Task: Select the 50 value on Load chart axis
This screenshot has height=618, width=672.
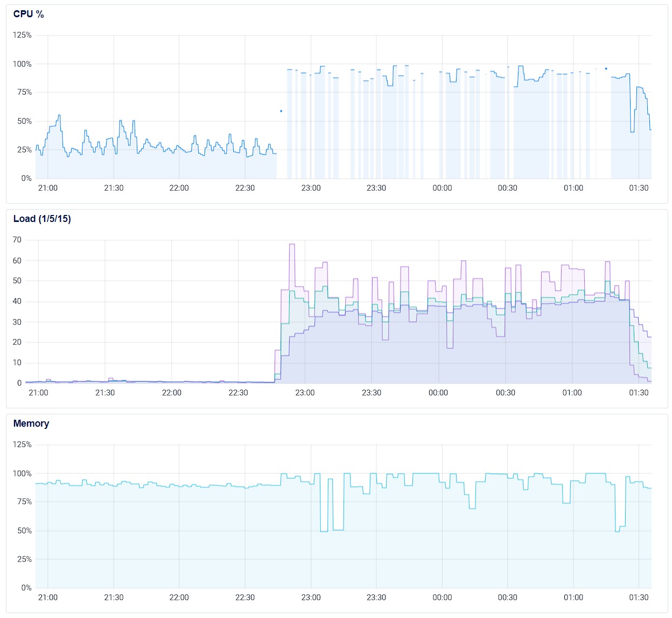Action: coord(17,281)
